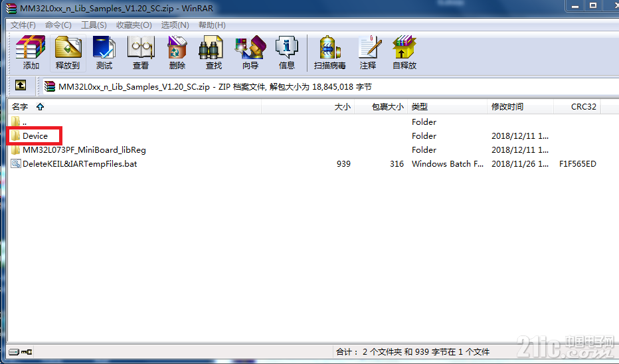Open the 命令(C) menu

(58, 25)
